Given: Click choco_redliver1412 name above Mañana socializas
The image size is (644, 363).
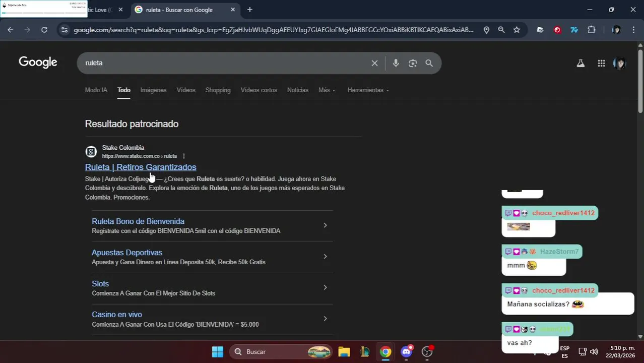Looking at the screenshot, I should click(x=563, y=290).
